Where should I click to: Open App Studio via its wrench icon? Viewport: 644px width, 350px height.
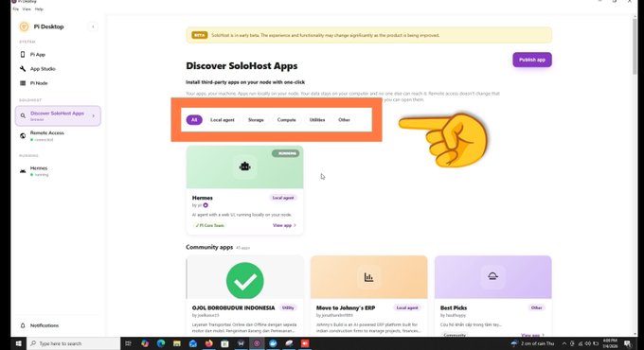23,68
